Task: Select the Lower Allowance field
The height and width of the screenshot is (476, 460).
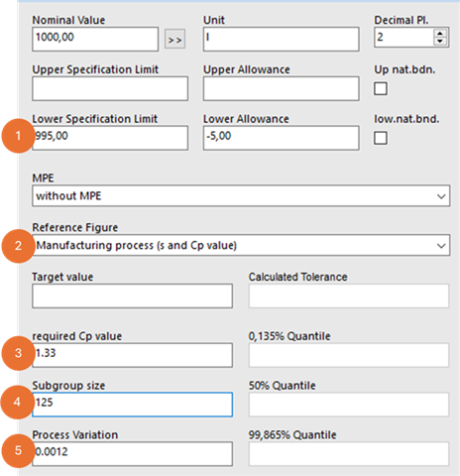Action: [282, 138]
